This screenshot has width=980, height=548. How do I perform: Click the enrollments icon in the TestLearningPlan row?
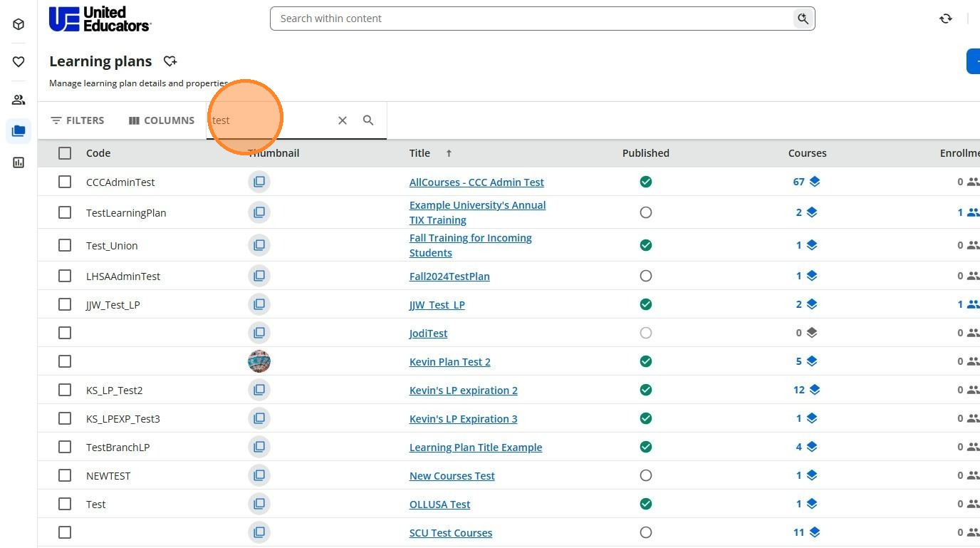tap(973, 212)
